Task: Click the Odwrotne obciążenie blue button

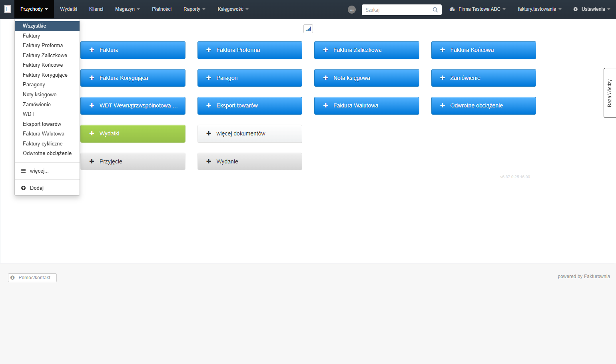Action: click(x=484, y=105)
